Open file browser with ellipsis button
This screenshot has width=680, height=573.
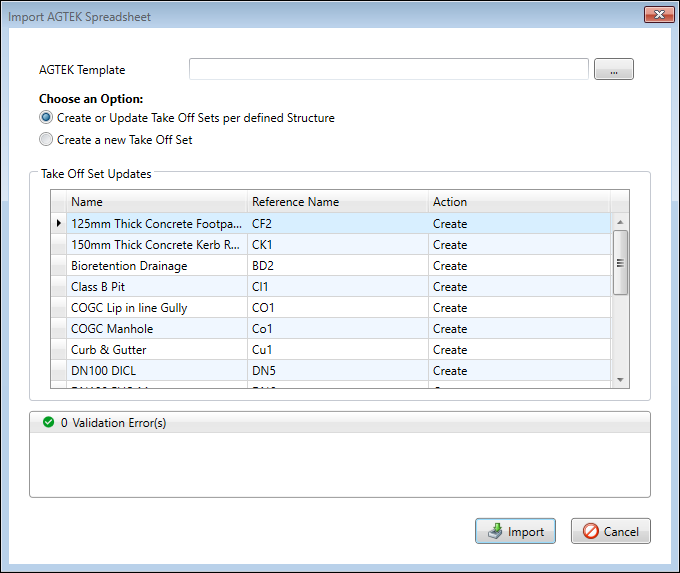(614, 70)
